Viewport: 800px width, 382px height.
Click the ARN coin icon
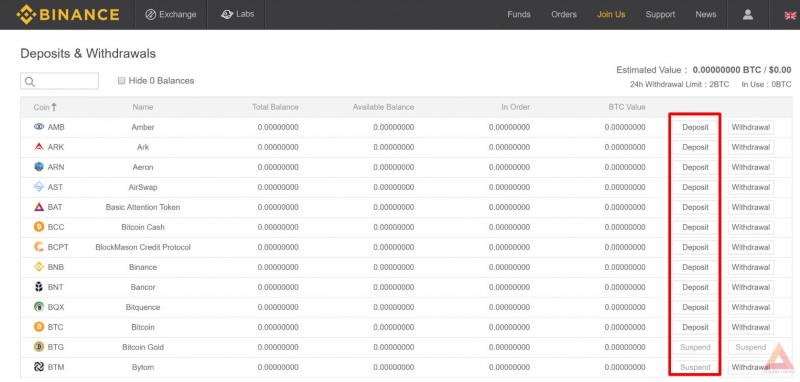pyautogui.click(x=39, y=167)
